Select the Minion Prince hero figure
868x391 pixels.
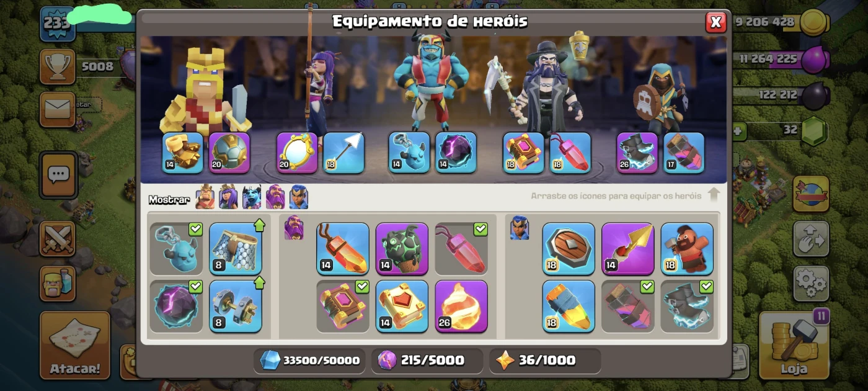(432, 81)
